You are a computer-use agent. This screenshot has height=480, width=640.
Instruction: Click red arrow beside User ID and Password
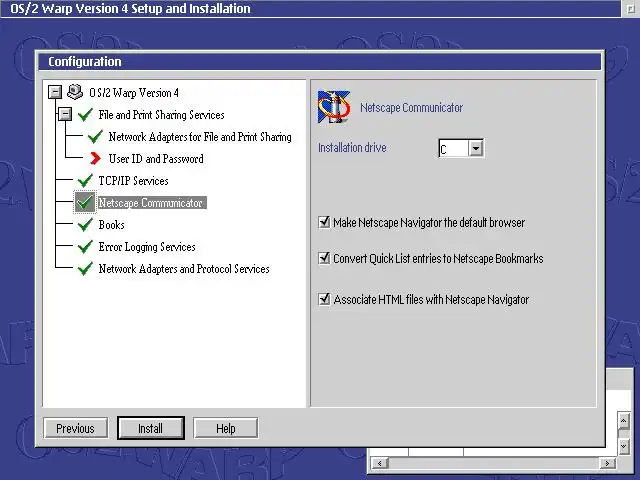tap(95, 158)
